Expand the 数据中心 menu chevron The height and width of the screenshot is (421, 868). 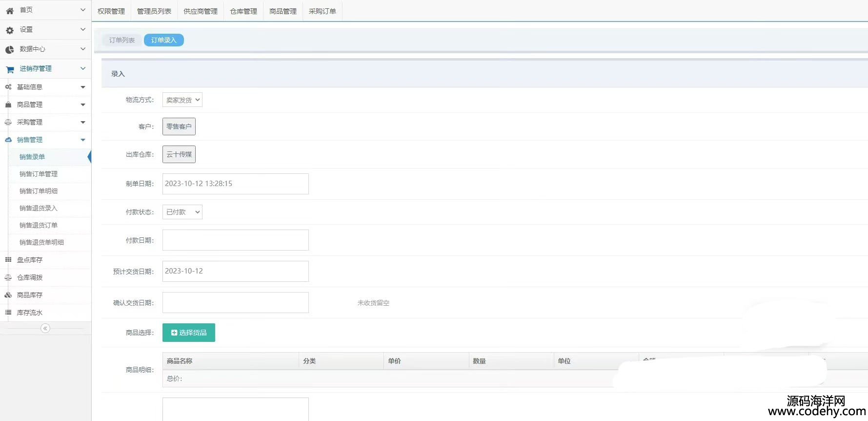click(83, 49)
